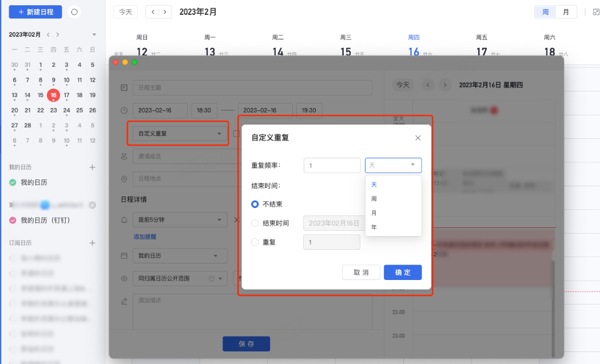
Task: Open the 提前5分钟 reminder dropdown
Action: pyautogui.click(x=180, y=220)
